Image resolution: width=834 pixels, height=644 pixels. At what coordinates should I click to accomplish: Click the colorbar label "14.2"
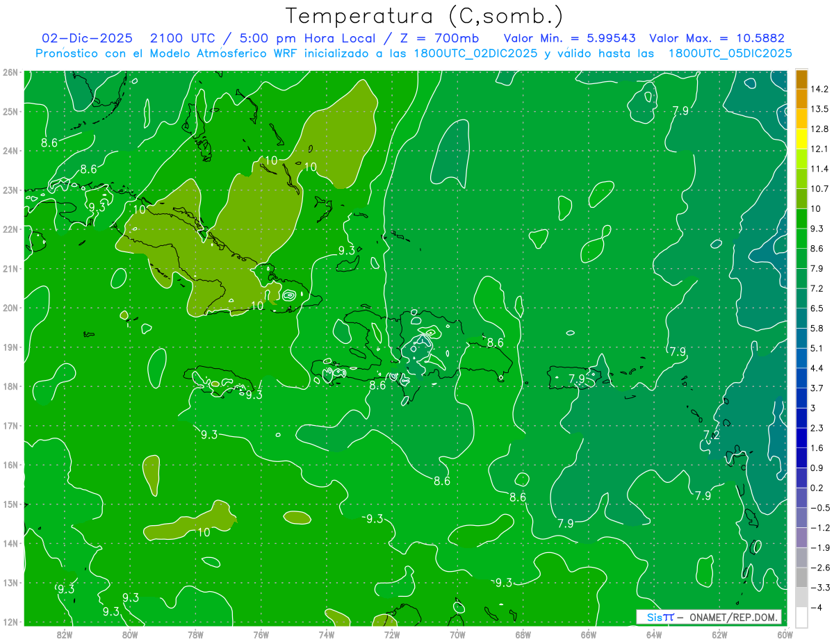tap(819, 89)
